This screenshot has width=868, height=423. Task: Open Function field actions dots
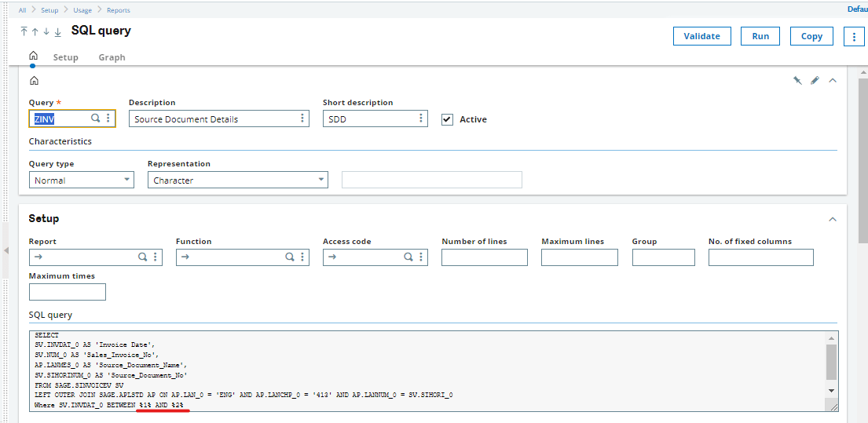pos(302,257)
